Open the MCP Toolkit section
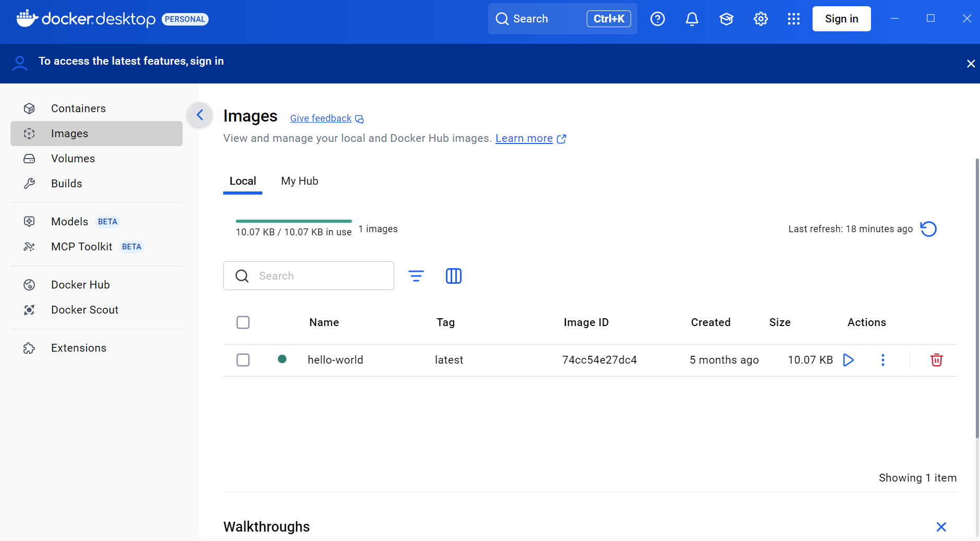This screenshot has height=541, width=980. point(96,247)
